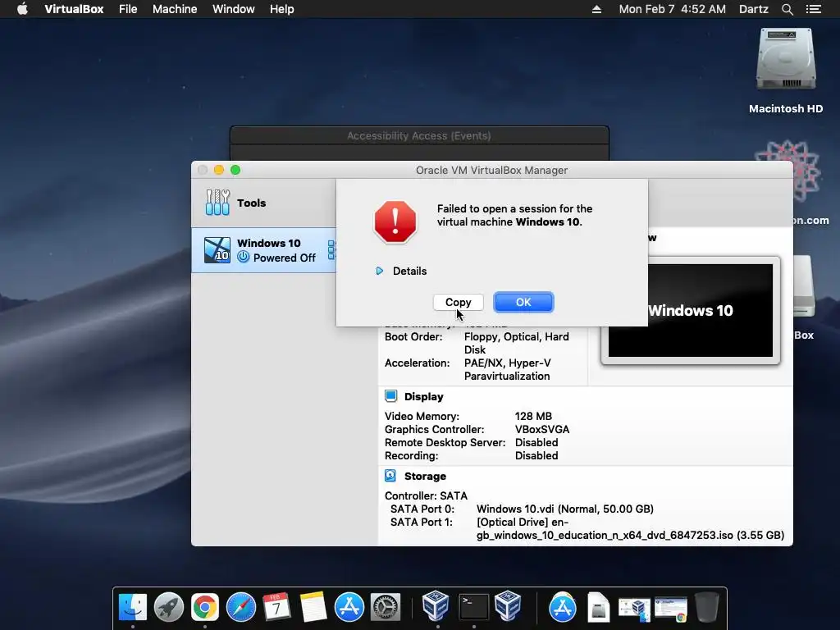Screen dimensions: 840x630
Task: Open Safari from the dock
Action: point(241,607)
